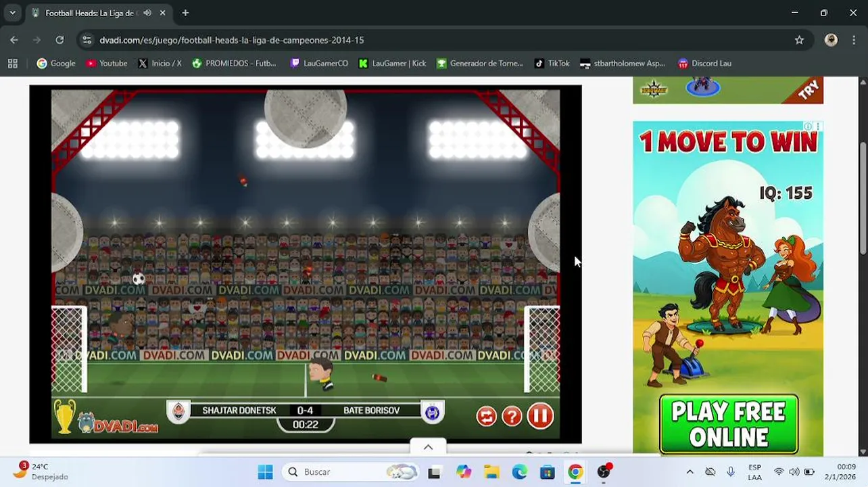Open the Generador de Torne... bookmark

[x=480, y=63]
